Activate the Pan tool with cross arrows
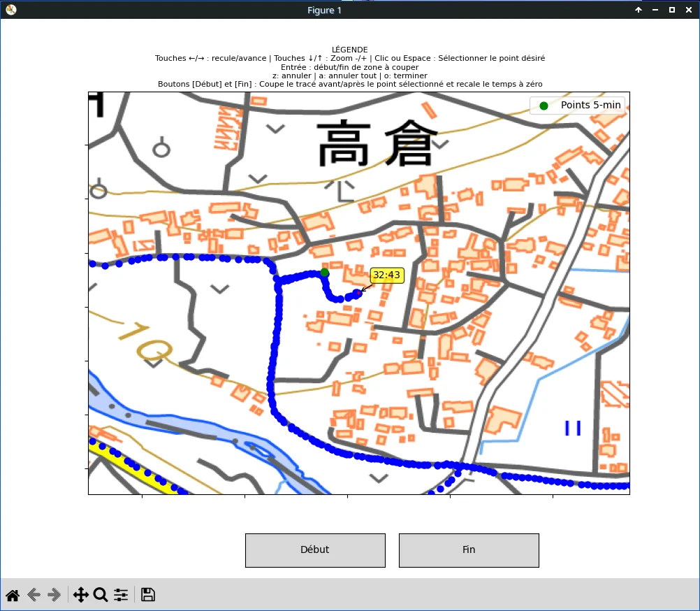The width and height of the screenshot is (700, 611). click(x=80, y=595)
